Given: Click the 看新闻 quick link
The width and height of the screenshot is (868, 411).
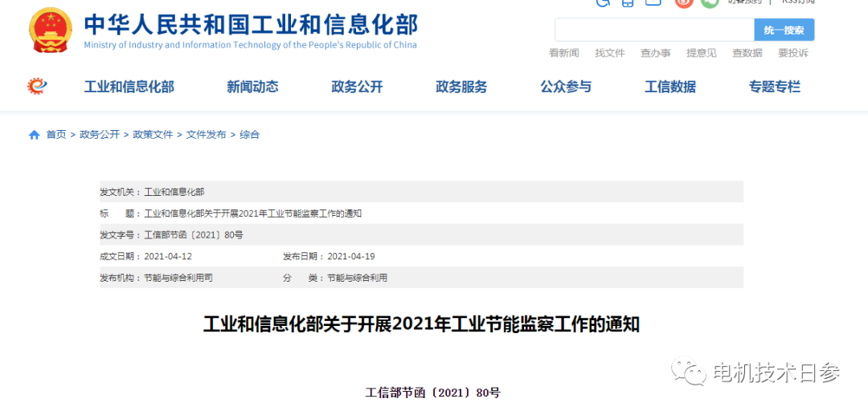Looking at the screenshot, I should click(x=563, y=53).
